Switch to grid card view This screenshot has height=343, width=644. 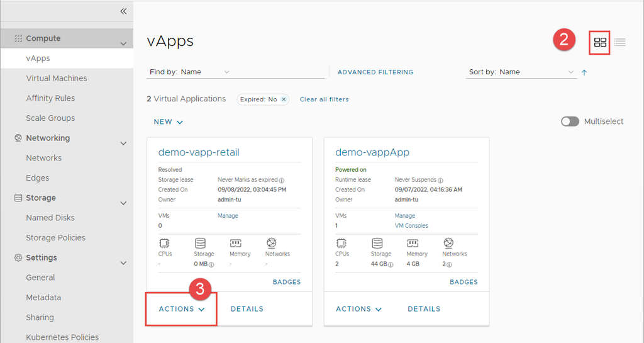click(x=600, y=42)
